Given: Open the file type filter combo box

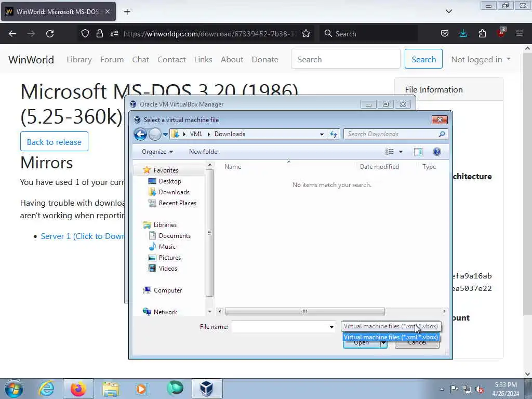Looking at the screenshot, I should 391,326.
